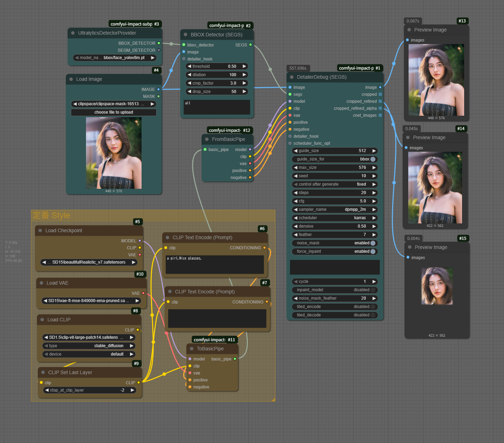504x443 pixels.
Task: Collapse the Load Checkpoint node via its dot
Action: 40,230
